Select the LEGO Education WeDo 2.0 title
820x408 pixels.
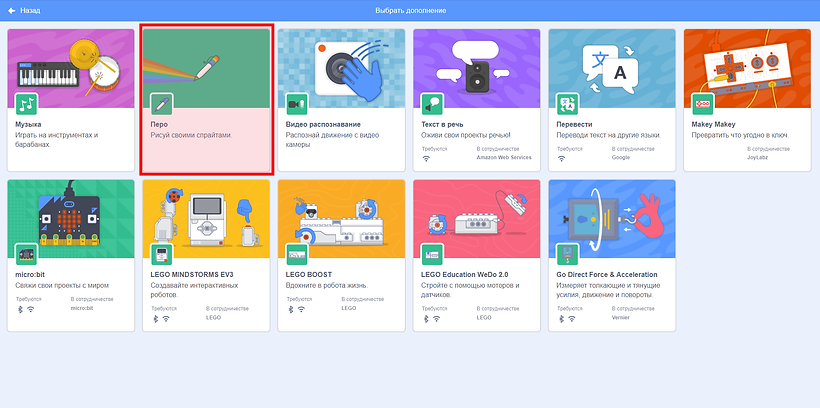point(464,275)
